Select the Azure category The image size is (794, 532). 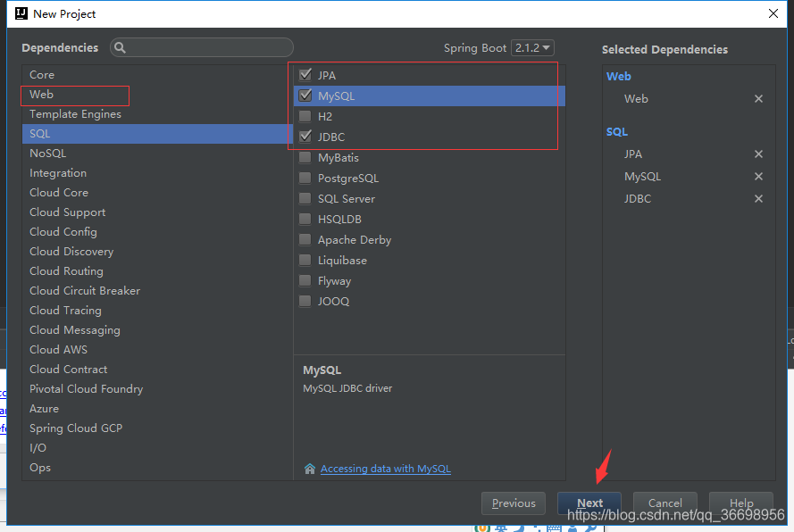point(157,409)
